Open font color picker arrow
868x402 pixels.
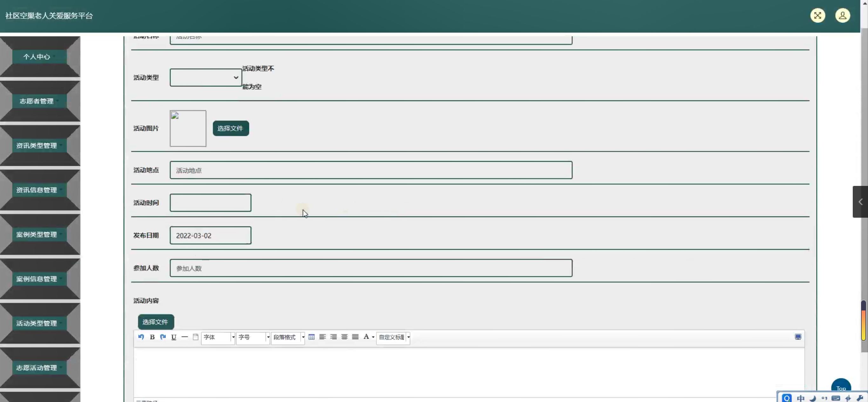[373, 337]
